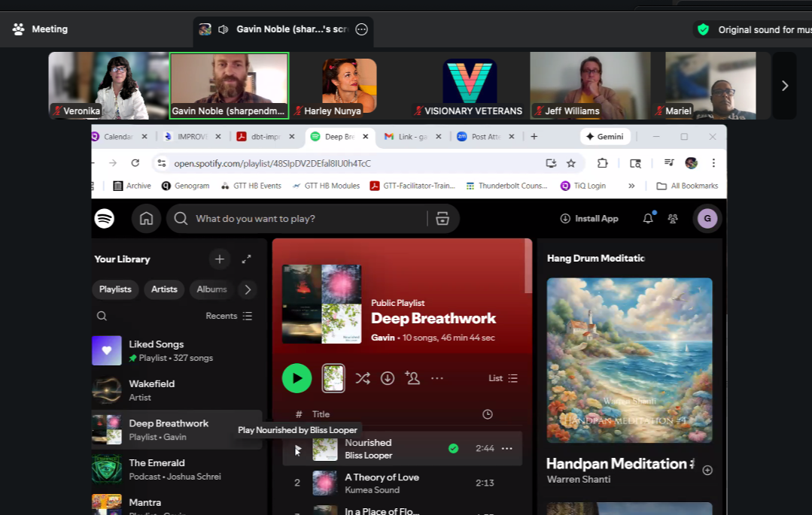Select A Theory of Love track
This screenshot has width=812, height=515.
[x=402, y=483]
